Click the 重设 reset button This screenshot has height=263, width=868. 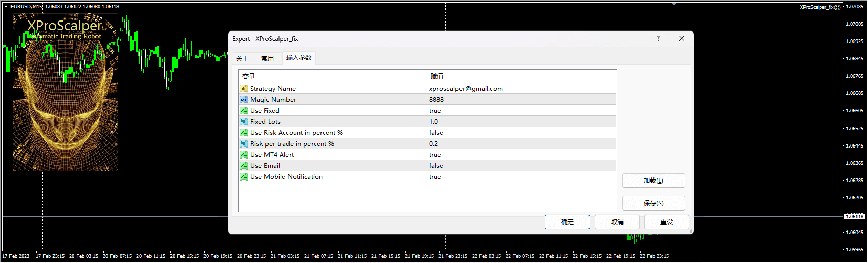coord(667,222)
